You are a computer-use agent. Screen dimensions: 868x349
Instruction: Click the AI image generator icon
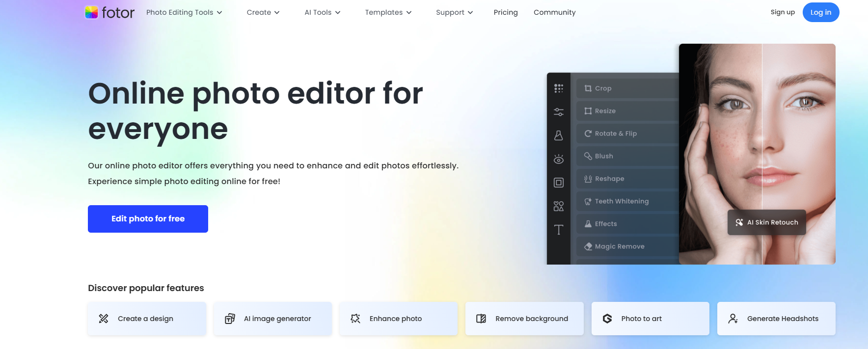230,319
